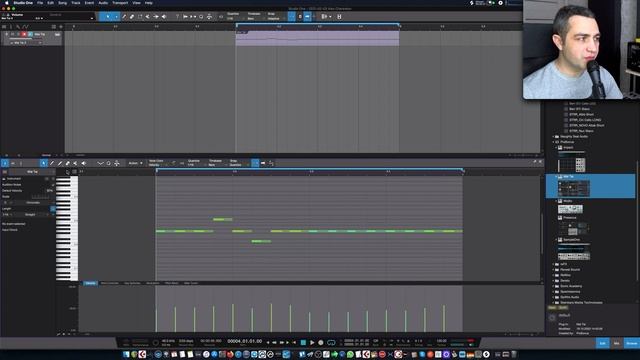640x360 pixels.
Task: Select the Eraser tool in top toolbar
Action: pyautogui.click(x=132, y=17)
